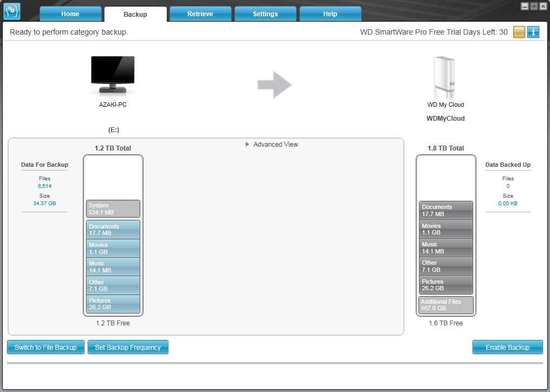Click the Ready to perform status text
Screen dimensions: 550x392
(69, 32)
